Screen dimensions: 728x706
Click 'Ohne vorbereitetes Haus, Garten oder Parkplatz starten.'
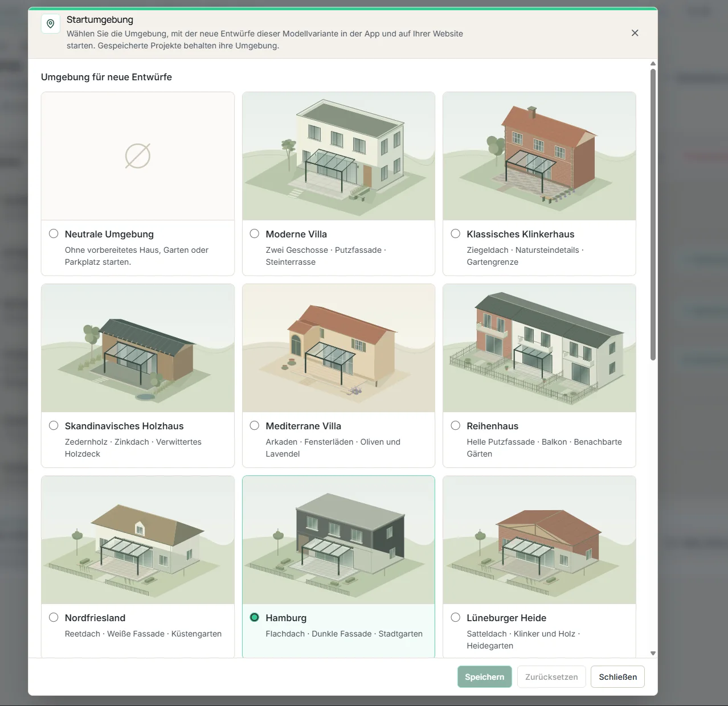coord(137,256)
